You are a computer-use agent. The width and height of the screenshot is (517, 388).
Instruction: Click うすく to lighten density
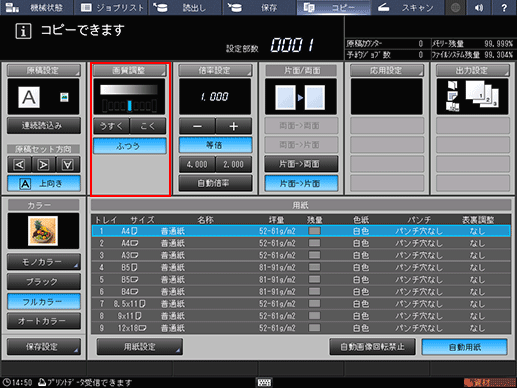tap(111, 126)
